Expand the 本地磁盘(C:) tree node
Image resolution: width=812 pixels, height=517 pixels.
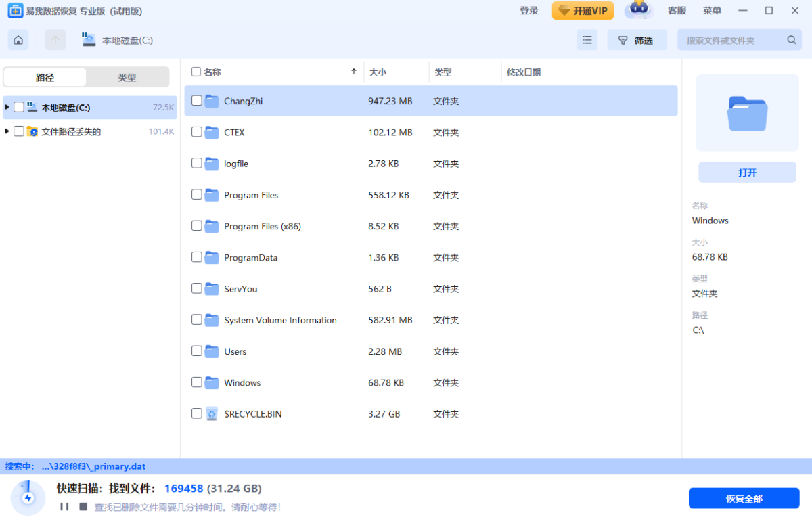click(7, 107)
